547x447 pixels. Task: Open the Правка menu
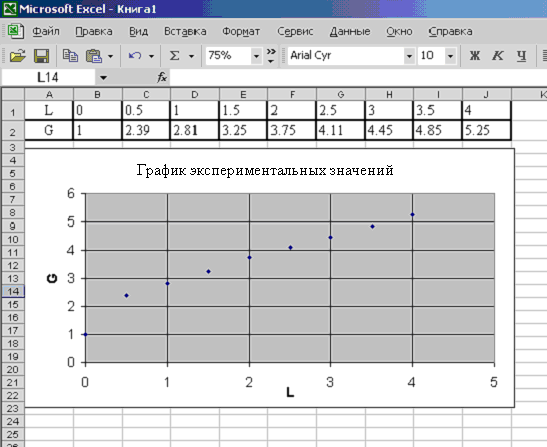(x=94, y=31)
